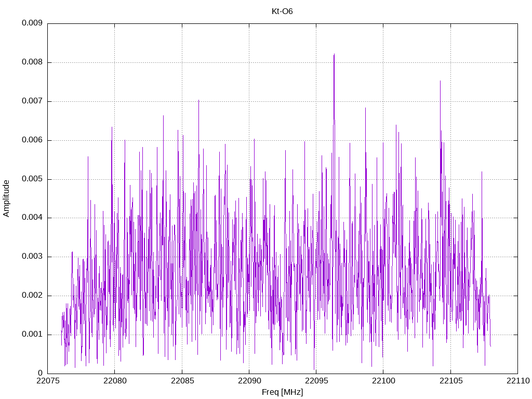Screen dimensions: 532x399
Task: Click the x-axis tick label 22080
Action: coord(115,381)
